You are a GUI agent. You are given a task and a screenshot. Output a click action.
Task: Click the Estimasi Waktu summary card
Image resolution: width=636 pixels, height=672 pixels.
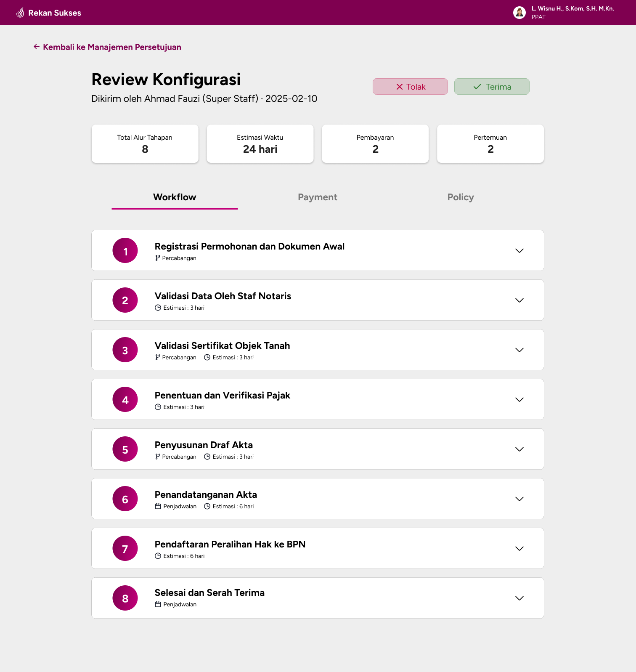[260, 143]
